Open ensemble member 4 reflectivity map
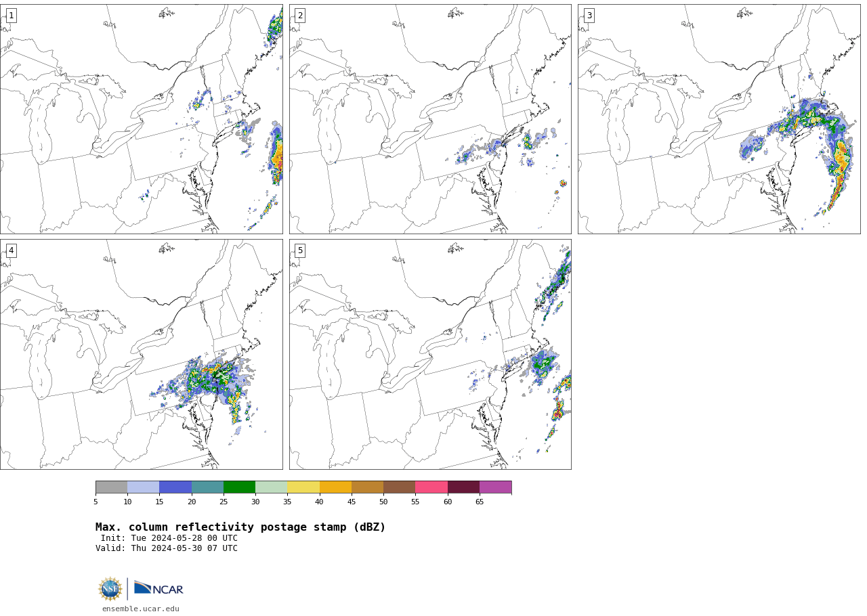The height and width of the screenshot is (616, 867). click(x=141, y=354)
